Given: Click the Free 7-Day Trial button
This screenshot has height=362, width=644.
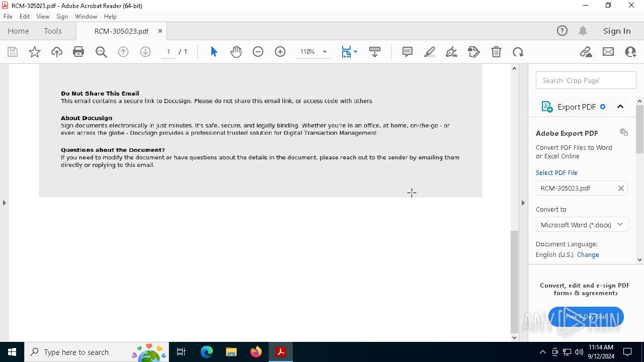Looking at the screenshot, I should click(x=586, y=317).
